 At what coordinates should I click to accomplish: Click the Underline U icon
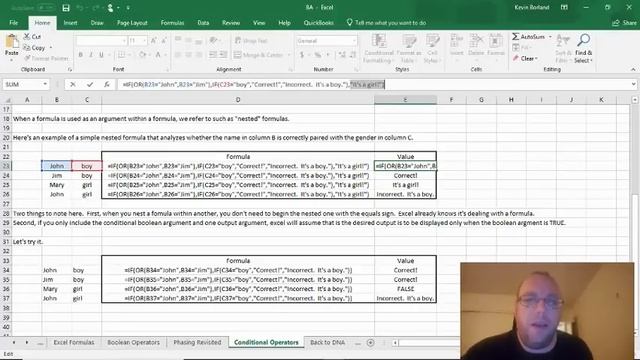click(101, 55)
